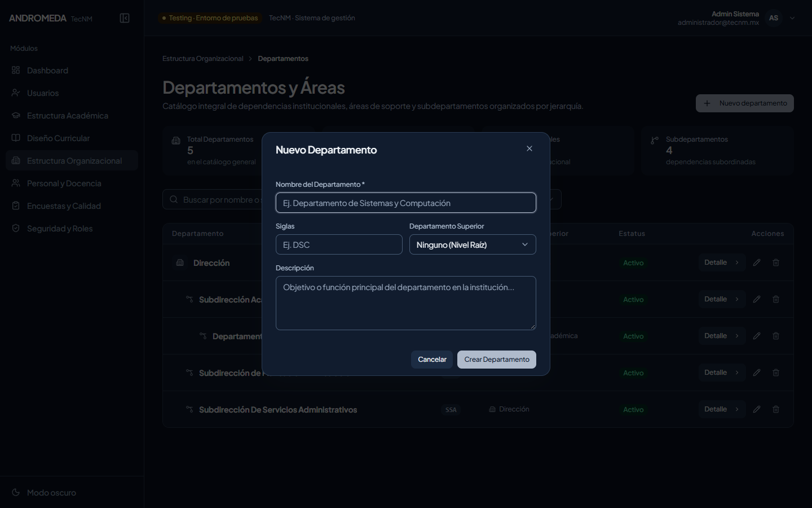This screenshot has width=812, height=508.
Task: Click the Activo status in Dirección row
Action: pos(633,263)
